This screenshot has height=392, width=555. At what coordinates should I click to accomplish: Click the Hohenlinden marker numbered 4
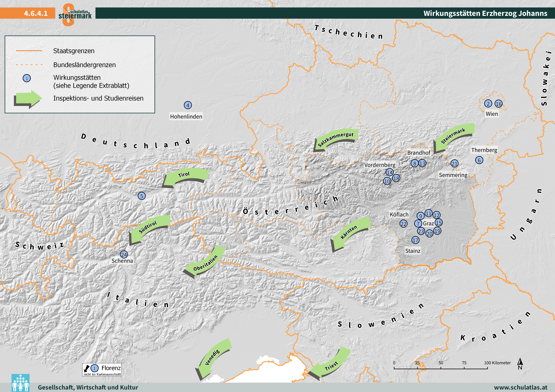point(188,105)
